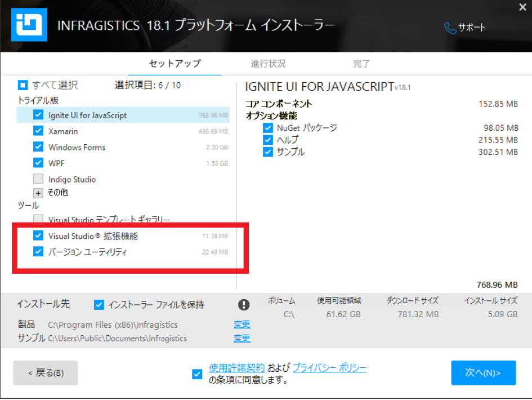Screen dimensions: 532x400
Task: Uncheck the サンプル option checkbox
Action: [268, 152]
